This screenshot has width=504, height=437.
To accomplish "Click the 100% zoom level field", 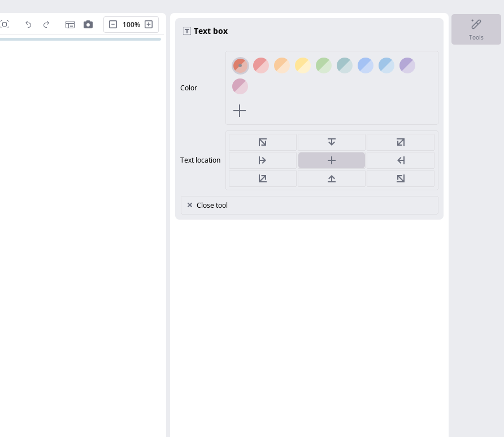I will point(131,24).
